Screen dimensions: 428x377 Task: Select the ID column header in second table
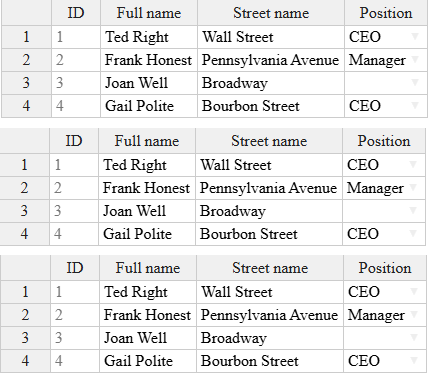(x=74, y=141)
